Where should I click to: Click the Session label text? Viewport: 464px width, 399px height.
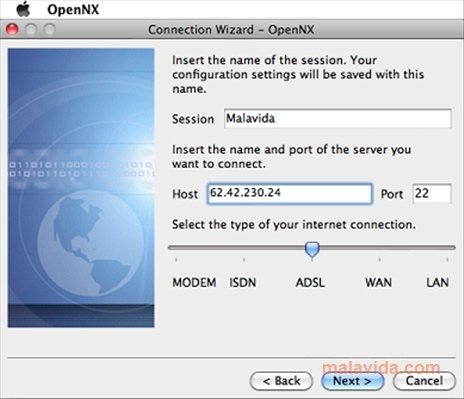[193, 119]
